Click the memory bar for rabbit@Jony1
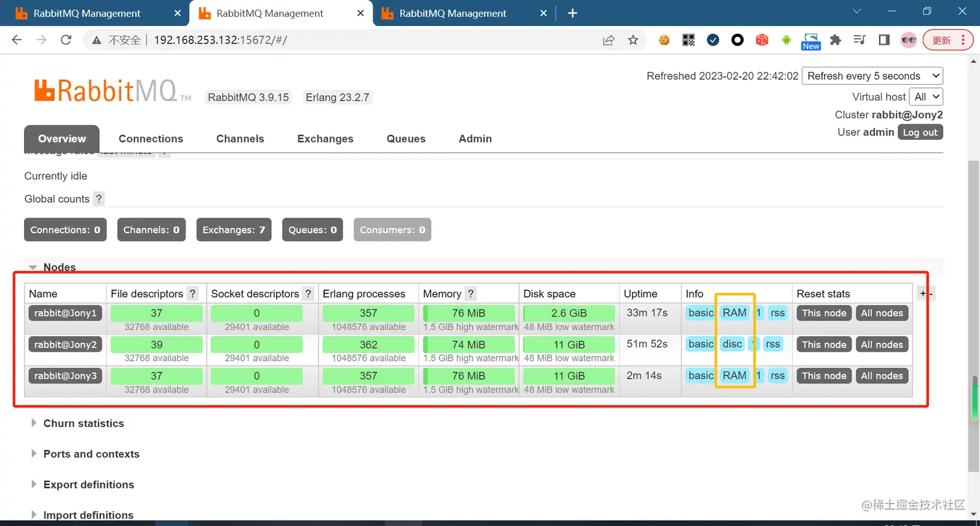Viewport: 980px width, 526px height. tap(469, 313)
